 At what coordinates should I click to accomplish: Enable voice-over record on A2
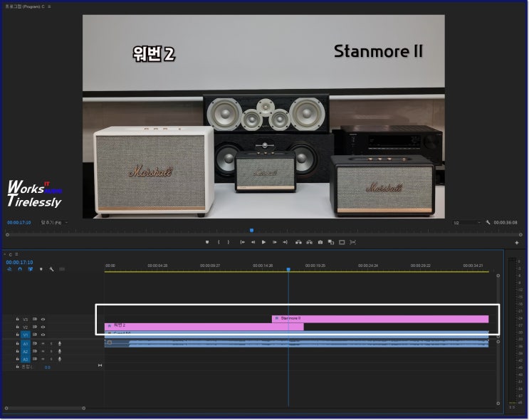tap(60, 351)
